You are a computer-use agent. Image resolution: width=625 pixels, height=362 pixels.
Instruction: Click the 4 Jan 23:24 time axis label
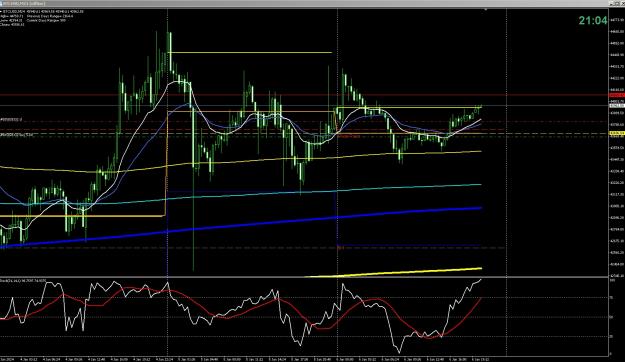click(x=164, y=359)
